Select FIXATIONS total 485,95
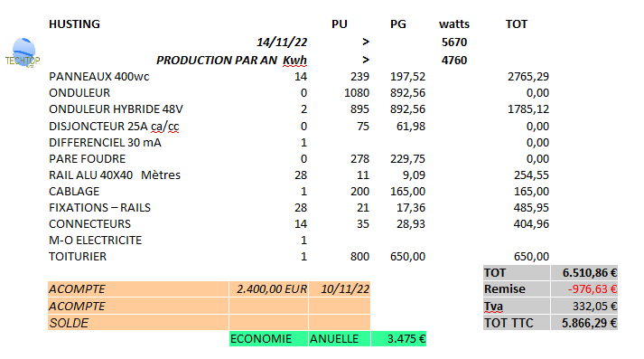Screen dimensions: 644x359 (531, 208)
